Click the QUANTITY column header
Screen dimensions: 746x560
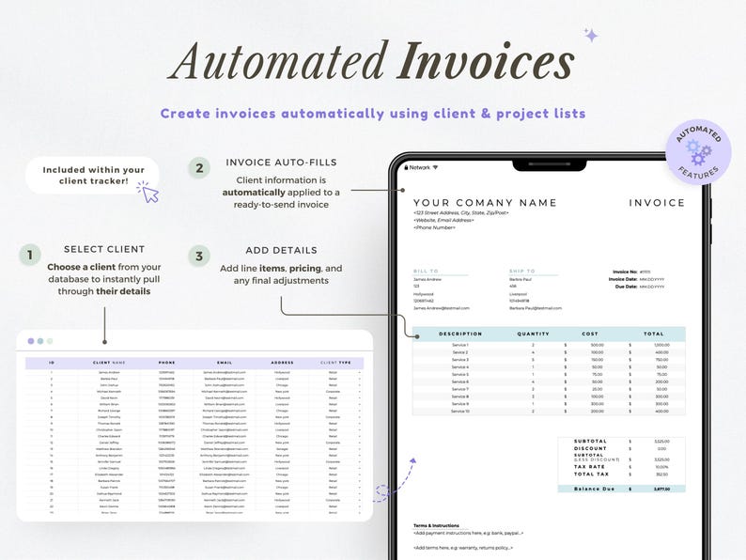coord(533,334)
